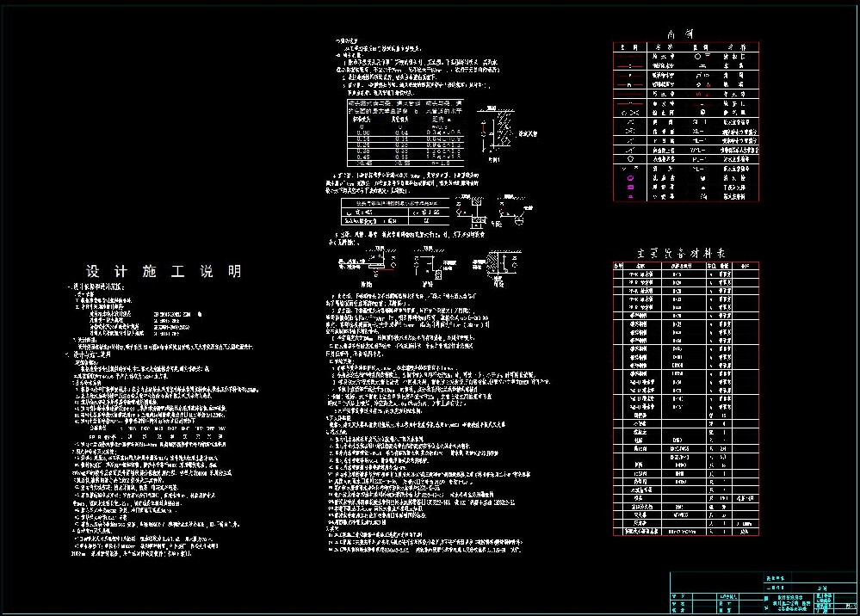Click the 设计施工说明 heading text

coord(164,272)
